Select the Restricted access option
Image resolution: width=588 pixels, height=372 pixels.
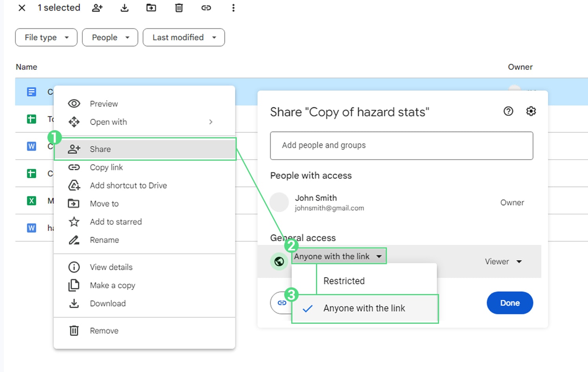click(x=344, y=281)
